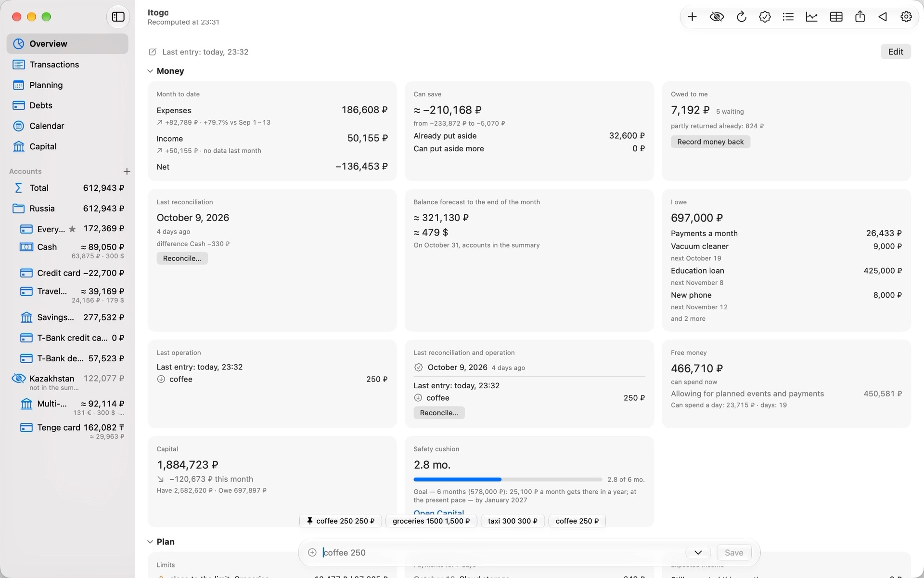924x578 pixels.
Task: Click Reconcile under Last reconciliation card
Action: 182,258
